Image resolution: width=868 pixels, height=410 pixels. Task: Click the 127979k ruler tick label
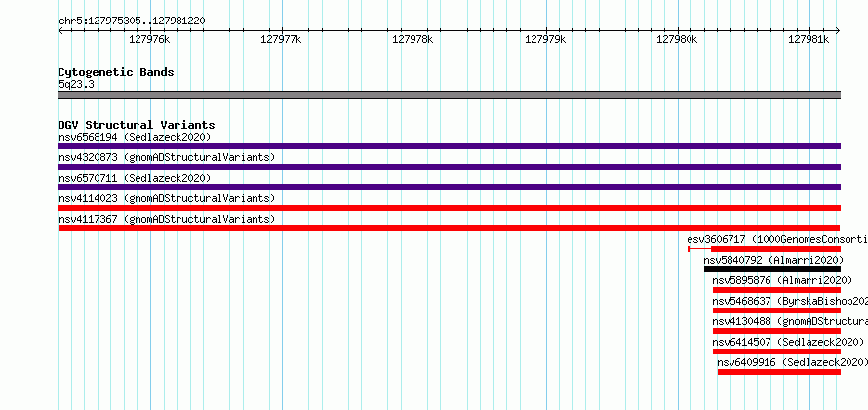(x=545, y=39)
